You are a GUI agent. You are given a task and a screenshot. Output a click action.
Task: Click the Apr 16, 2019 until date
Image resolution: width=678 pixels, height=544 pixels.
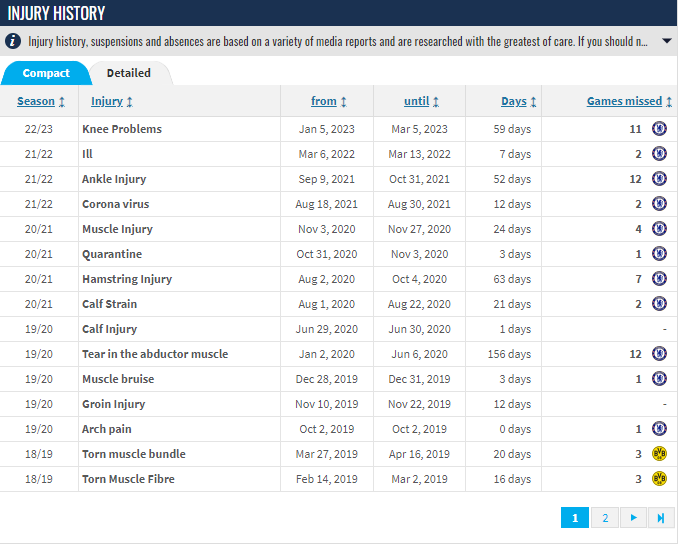(419, 454)
